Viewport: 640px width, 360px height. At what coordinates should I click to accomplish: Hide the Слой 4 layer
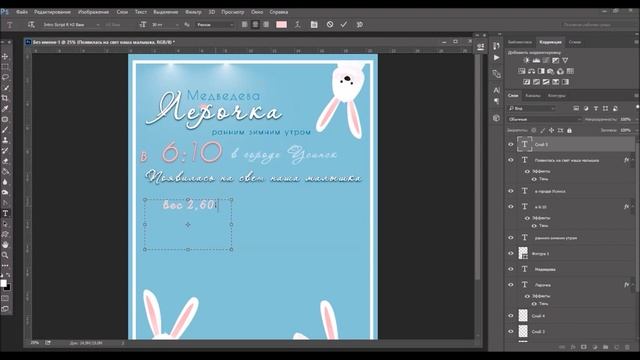point(511,316)
